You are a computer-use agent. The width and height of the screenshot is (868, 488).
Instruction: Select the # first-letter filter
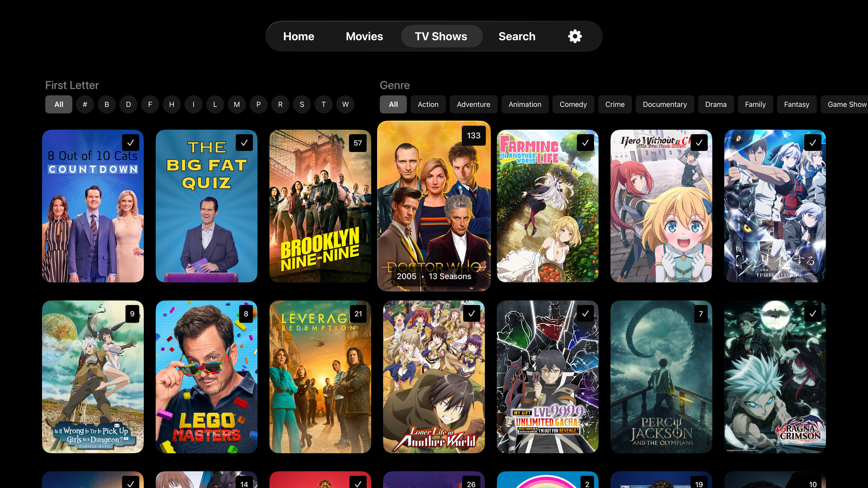(x=85, y=104)
